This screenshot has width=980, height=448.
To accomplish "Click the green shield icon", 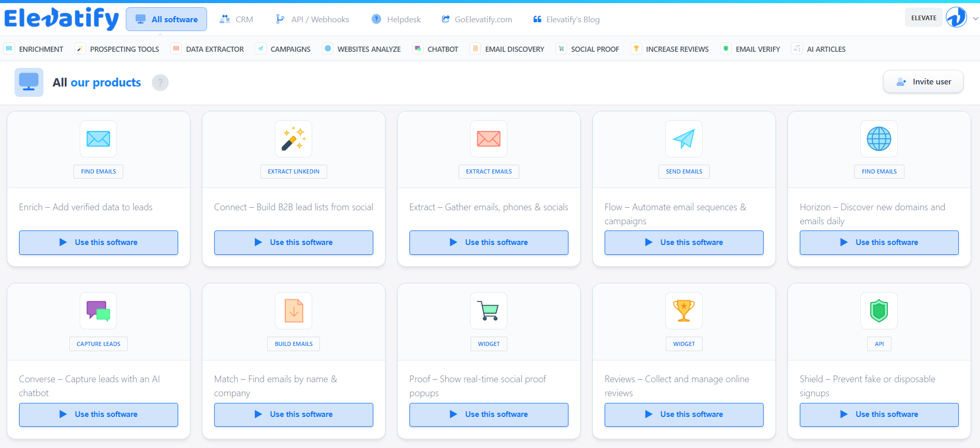I will coord(879,311).
